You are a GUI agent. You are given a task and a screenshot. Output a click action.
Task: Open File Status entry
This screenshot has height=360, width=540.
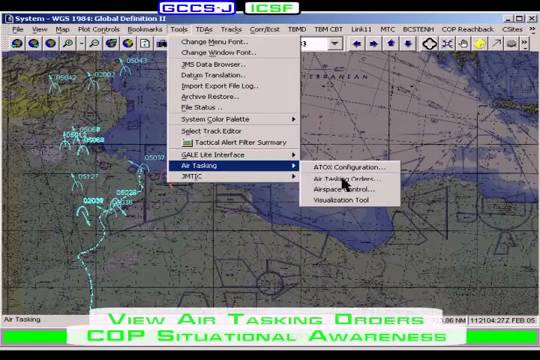pyautogui.click(x=234, y=107)
